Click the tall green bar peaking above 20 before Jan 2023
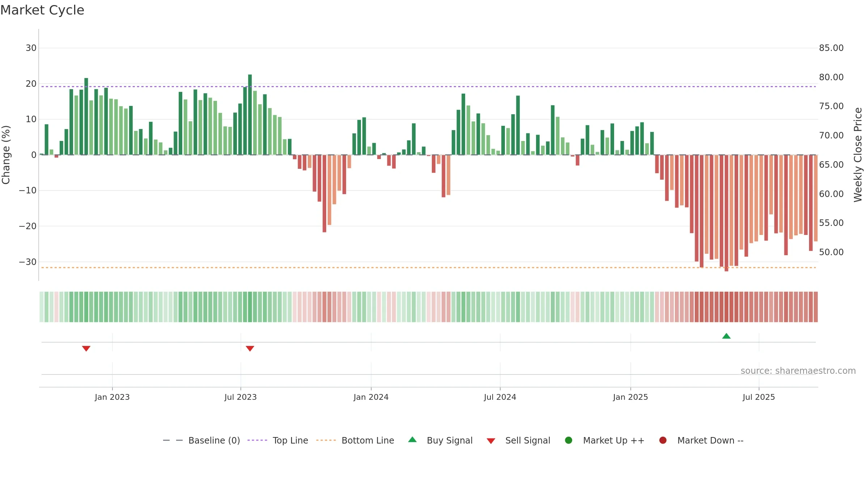The image size is (868, 488). [x=86, y=116]
